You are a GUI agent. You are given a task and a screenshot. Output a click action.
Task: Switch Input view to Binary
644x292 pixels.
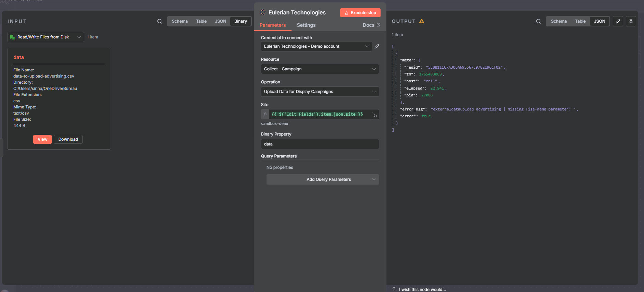pyautogui.click(x=240, y=21)
